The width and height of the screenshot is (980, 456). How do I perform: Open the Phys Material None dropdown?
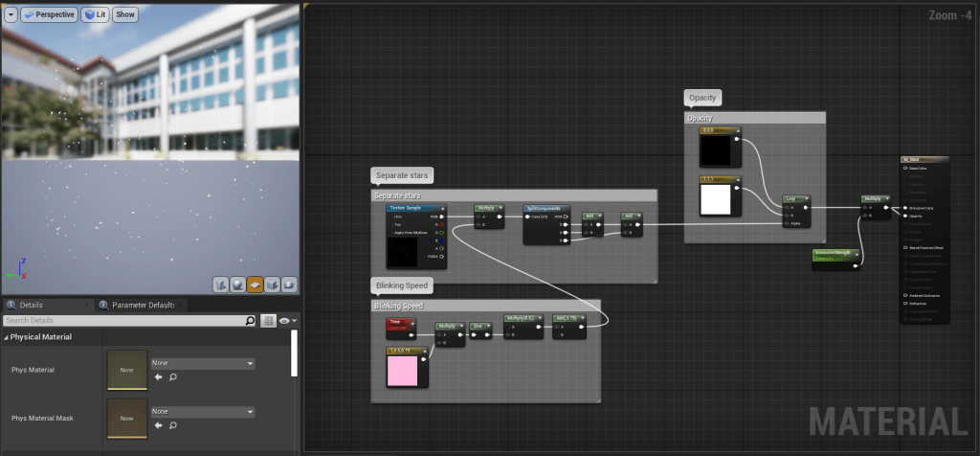pyautogui.click(x=203, y=364)
